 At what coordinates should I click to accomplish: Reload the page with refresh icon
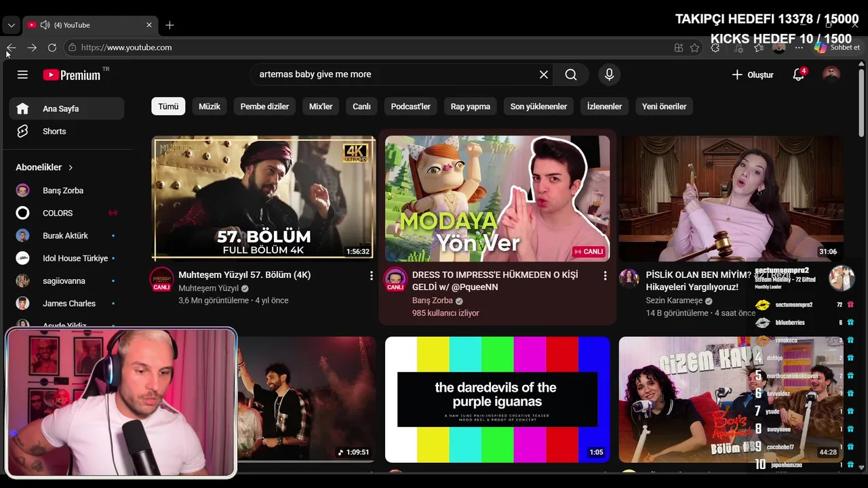[52, 47]
